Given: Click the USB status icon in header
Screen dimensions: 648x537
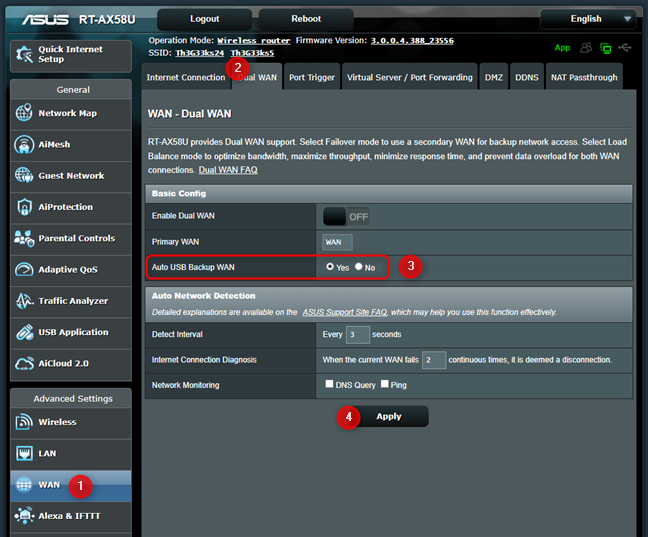Looking at the screenshot, I should 625,47.
